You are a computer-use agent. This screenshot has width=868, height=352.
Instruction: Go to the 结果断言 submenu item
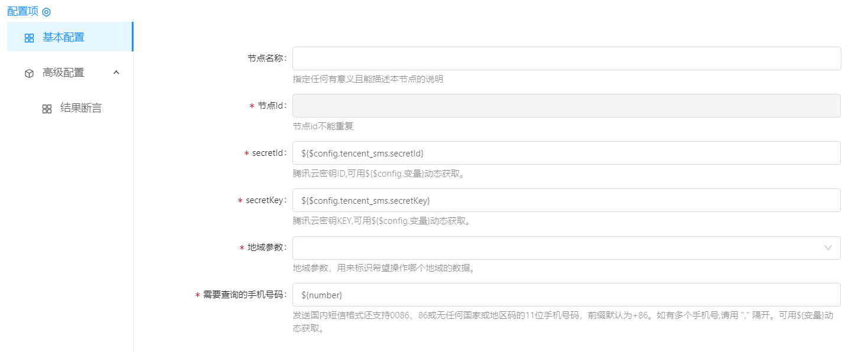[x=81, y=108]
